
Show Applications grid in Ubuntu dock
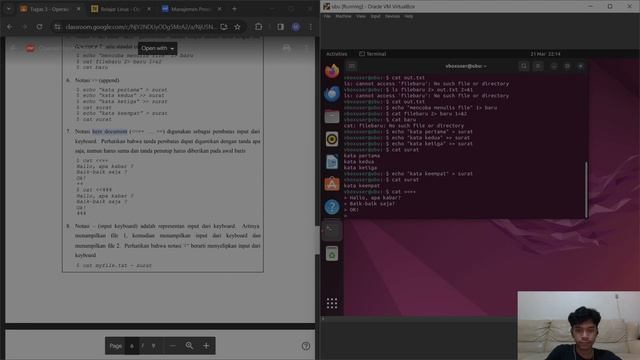coord(332,303)
